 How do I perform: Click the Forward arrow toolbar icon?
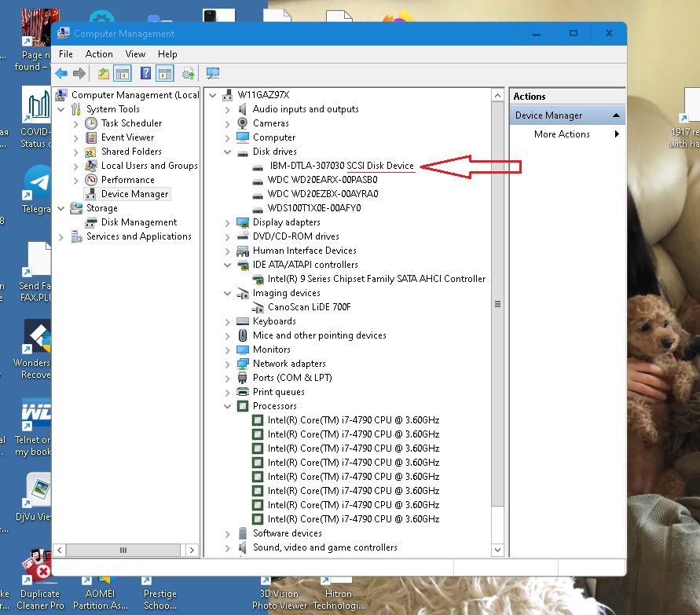[x=79, y=73]
